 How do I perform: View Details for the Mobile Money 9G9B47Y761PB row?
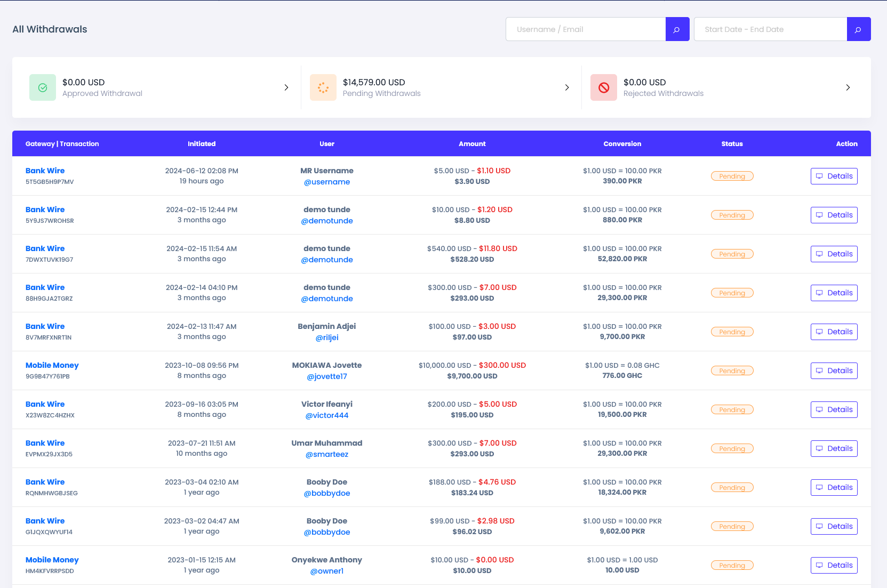click(x=834, y=370)
